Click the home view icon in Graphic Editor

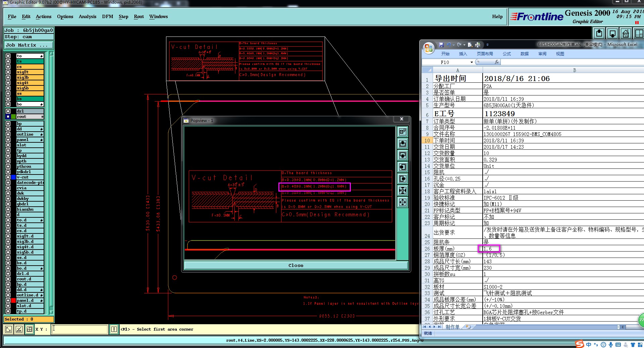tap(626, 33)
